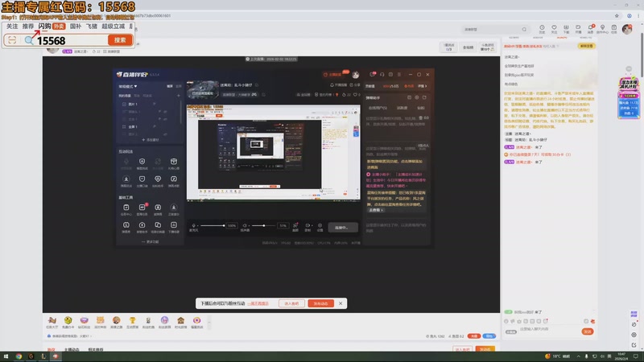Switch to 贡献度 tab in 弹幕助手
Image resolution: width=644 pixels, height=362 pixels.
tap(402, 108)
